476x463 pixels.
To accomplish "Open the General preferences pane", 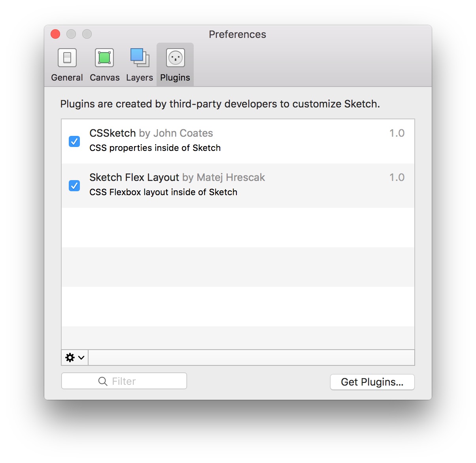I will pyautogui.click(x=67, y=65).
